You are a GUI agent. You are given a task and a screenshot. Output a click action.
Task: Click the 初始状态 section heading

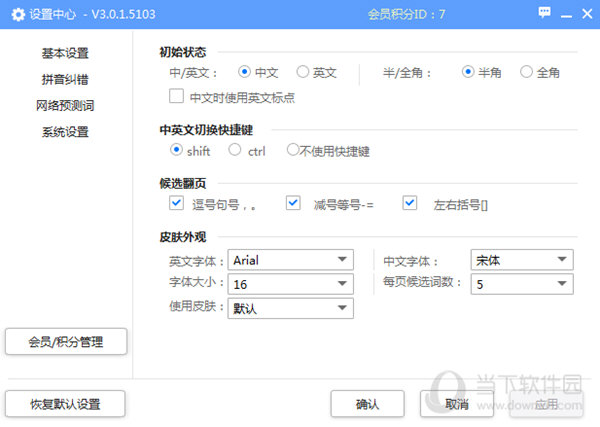coord(183,52)
